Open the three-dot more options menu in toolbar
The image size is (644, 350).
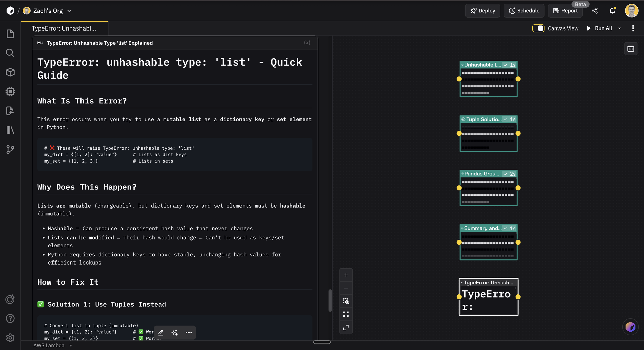(633, 28)
